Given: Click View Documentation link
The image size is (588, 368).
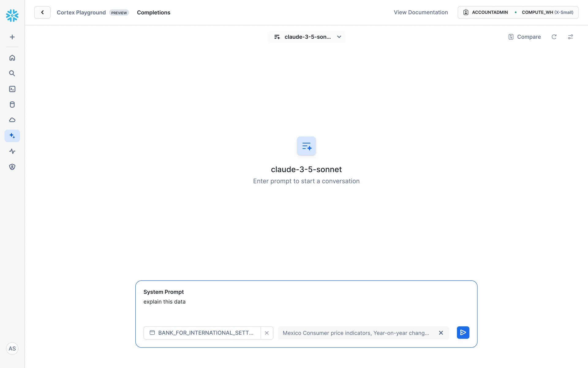Looking at the screenshot, I should pyautogui.click(x=420, y=13).
